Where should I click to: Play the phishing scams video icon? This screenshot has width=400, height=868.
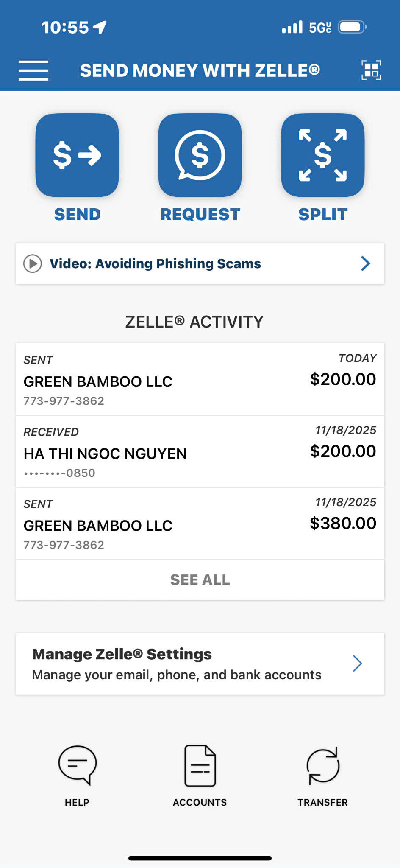coord(33,263)
